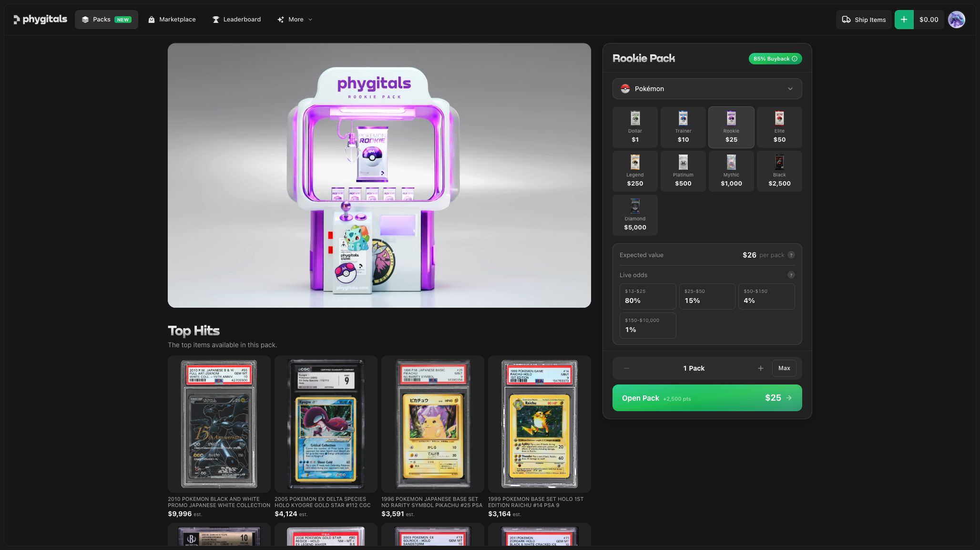Click the Live odds help icon
This screenshot has width=980, height=550.
pyautogui.click(x=791, y=275)
